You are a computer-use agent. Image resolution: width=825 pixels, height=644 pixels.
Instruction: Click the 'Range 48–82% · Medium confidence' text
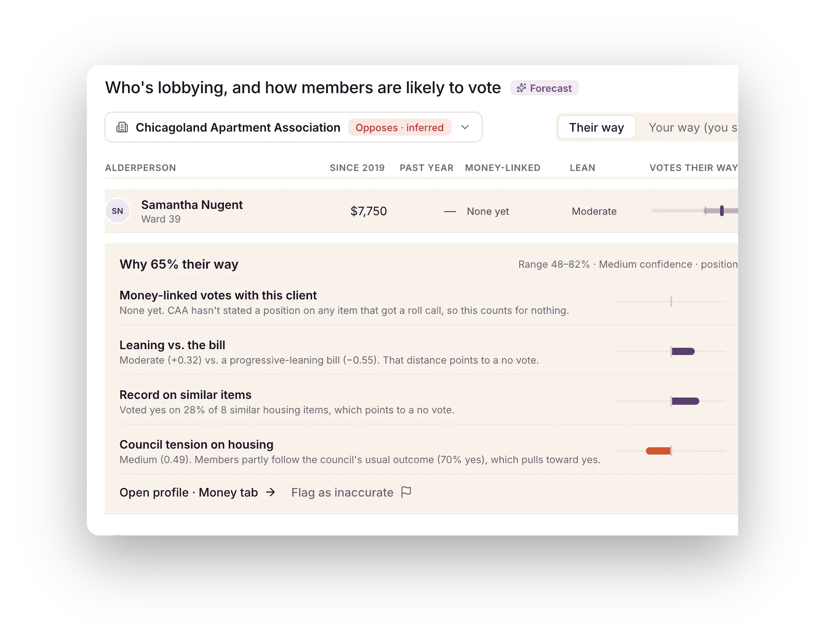(x=605, y=264)
